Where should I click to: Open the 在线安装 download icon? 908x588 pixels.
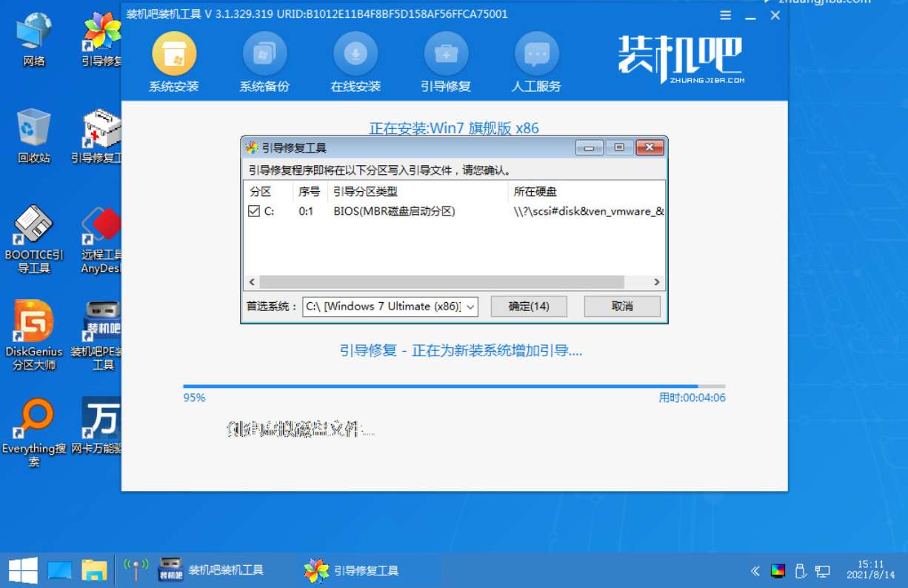(355, 55)
